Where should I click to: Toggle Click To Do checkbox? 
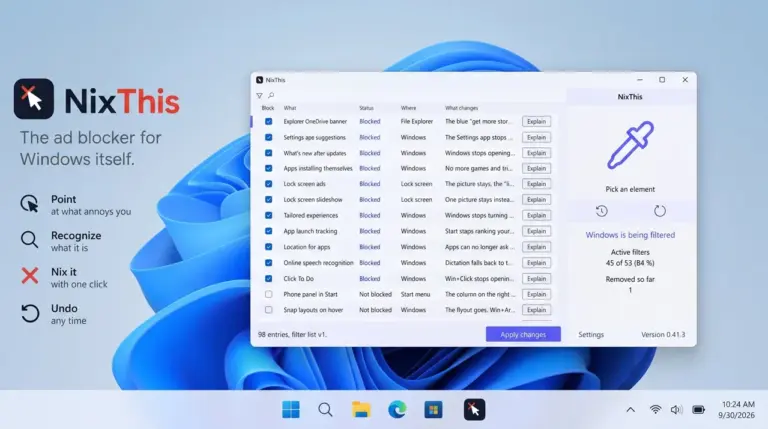pos(268,279)
